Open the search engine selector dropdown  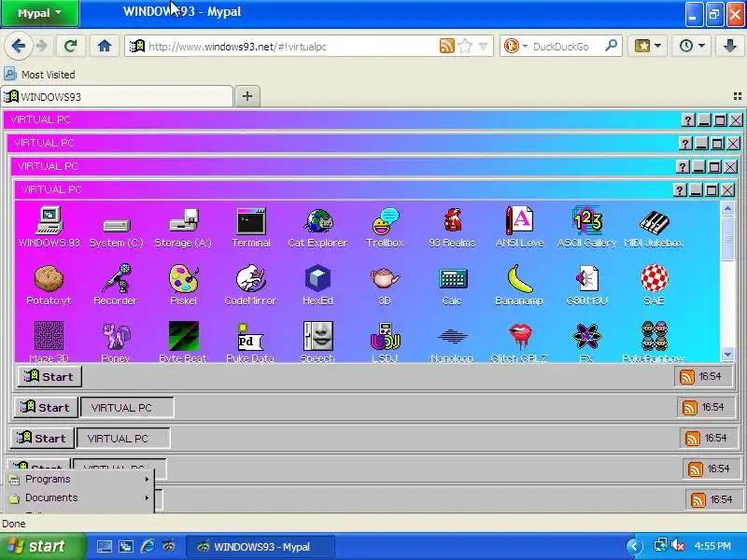[515, 46]
